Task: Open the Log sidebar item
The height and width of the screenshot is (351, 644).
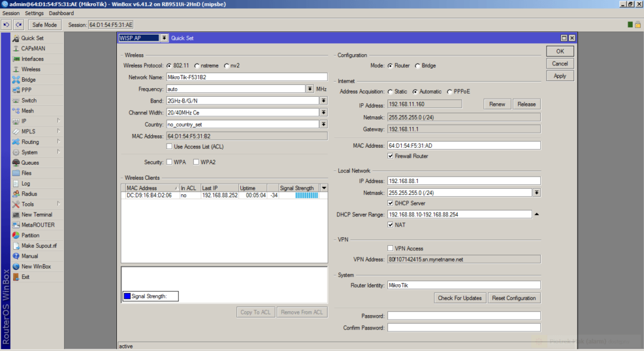Action: tap(25, 184)
